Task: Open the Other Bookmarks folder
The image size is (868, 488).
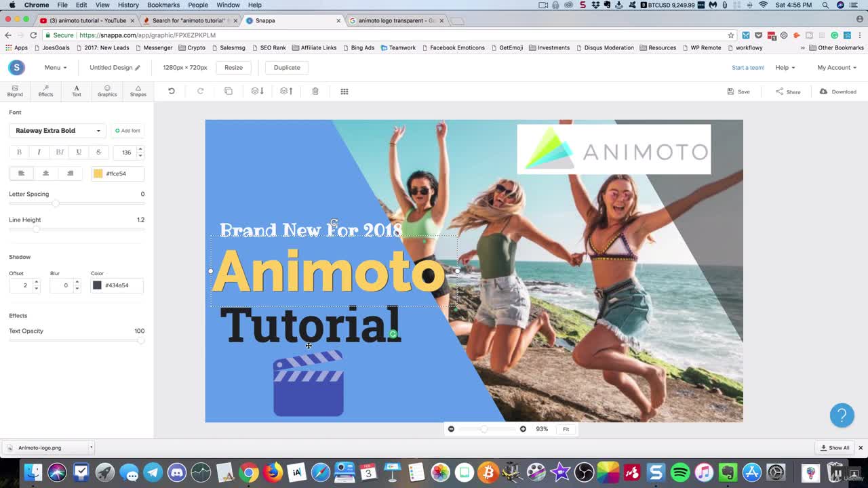Action: click(836, 47)
